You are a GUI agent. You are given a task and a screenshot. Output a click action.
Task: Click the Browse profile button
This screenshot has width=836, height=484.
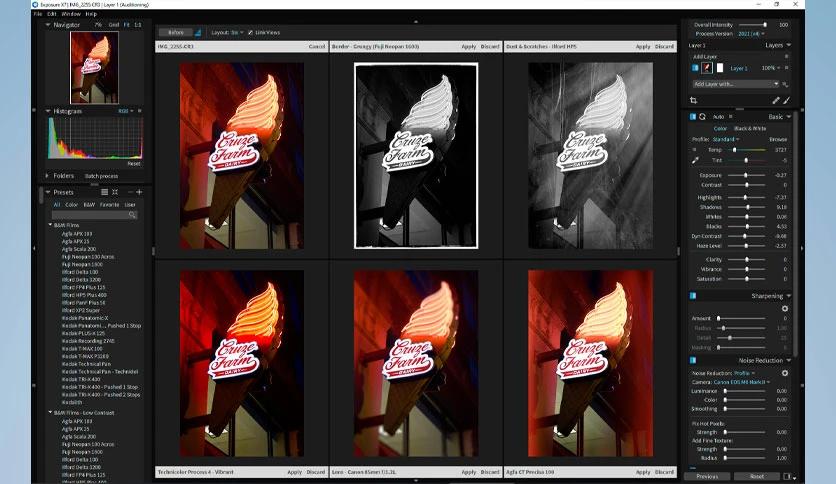coord(778,139)
